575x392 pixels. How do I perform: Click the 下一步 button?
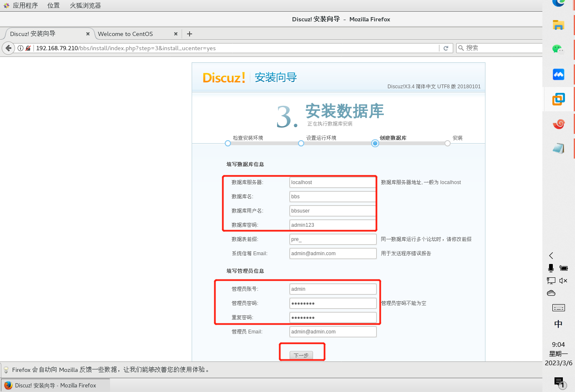click(x=301, y=355)
